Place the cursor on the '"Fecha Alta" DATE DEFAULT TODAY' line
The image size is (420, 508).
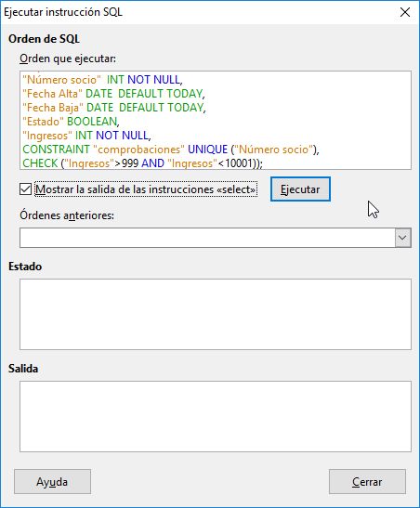click(113, 94)
